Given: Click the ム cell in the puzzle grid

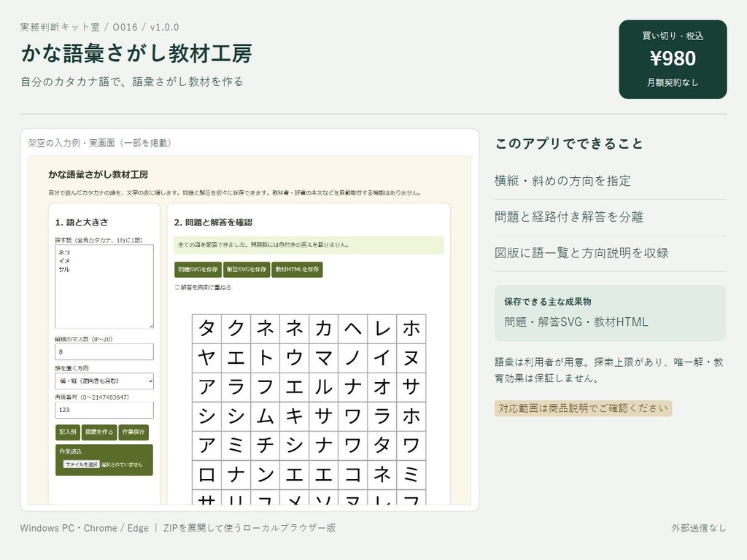Looking at the screenshot, I should [x=265, y=416].
